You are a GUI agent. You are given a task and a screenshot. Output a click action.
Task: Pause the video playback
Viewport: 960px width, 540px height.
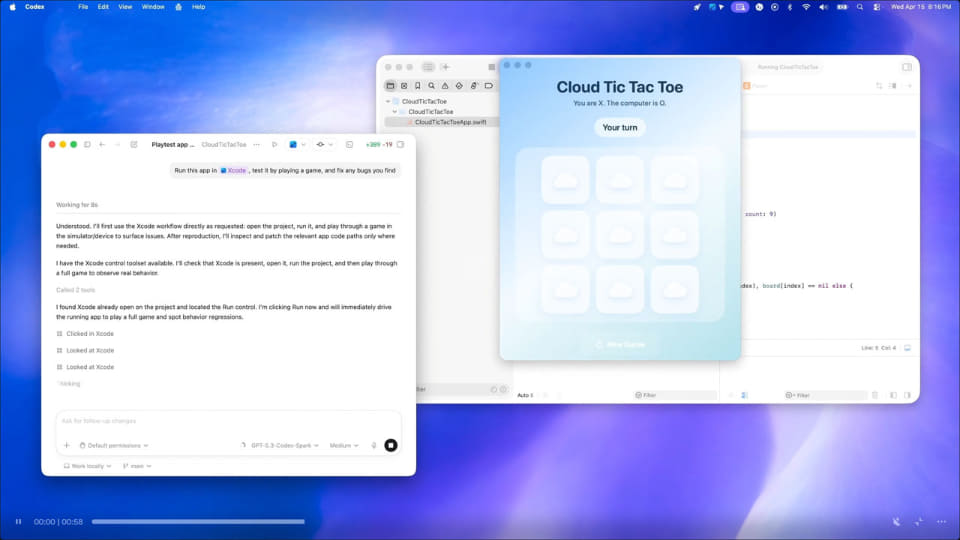point(18,522)
